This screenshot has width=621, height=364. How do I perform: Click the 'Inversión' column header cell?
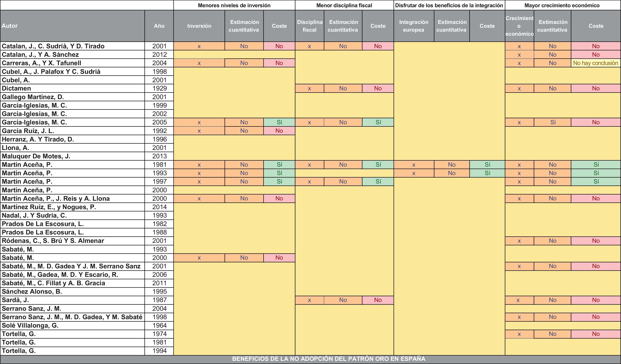(x=199, y=26)
